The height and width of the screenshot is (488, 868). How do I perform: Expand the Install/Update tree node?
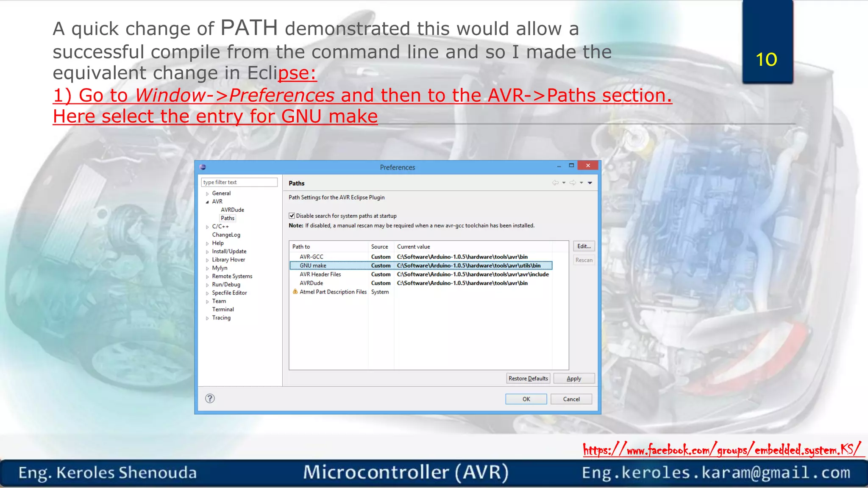point(207,252)
